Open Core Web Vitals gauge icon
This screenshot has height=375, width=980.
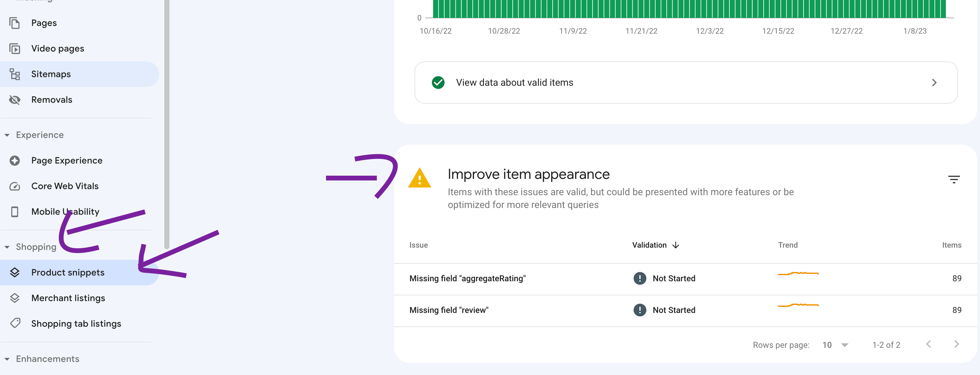pos(14,186)
